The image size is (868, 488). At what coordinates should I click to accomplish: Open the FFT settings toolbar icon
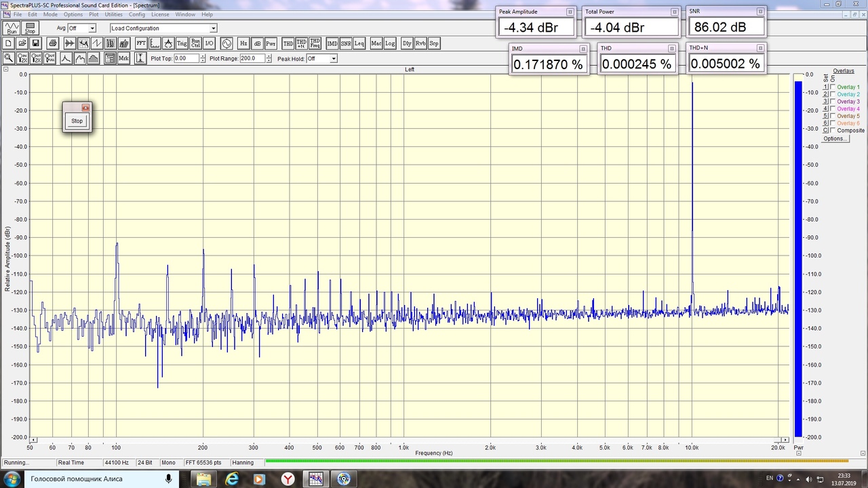point(141,43)
